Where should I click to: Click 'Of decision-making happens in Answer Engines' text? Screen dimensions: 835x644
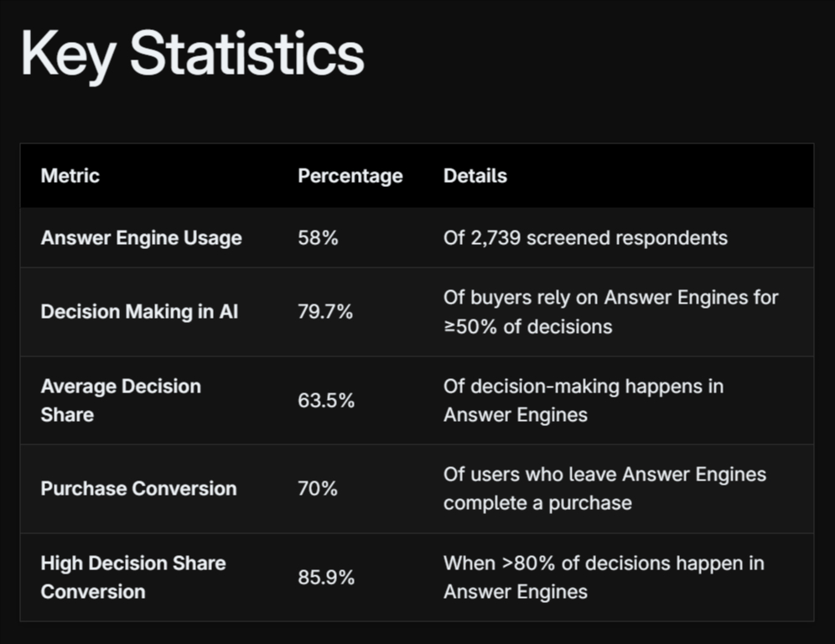[583, 400]
